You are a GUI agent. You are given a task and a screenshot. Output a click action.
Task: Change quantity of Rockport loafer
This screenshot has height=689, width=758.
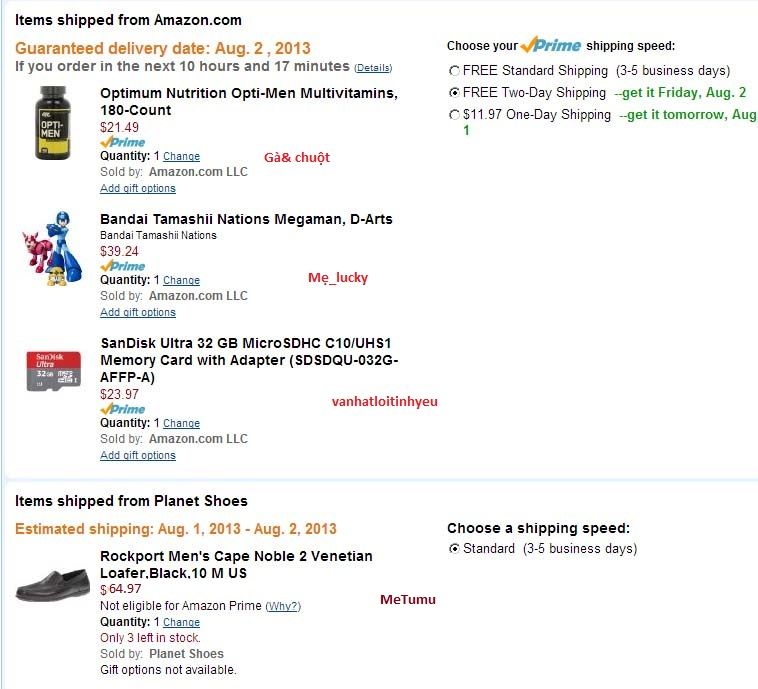pos(181,622)
